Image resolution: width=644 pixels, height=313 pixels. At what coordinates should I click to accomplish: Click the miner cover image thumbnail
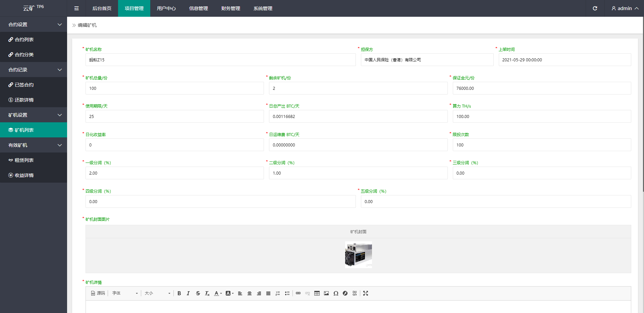[x=358, y=255]
